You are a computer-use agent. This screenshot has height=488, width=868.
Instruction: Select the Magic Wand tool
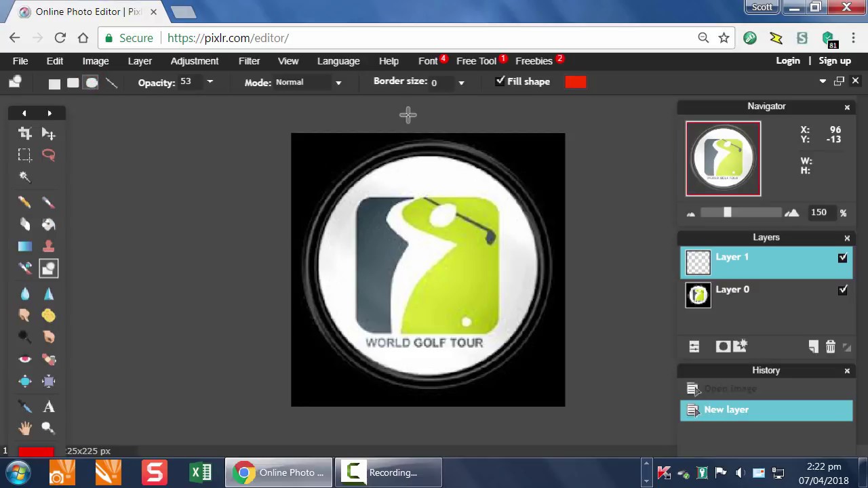coord(24,177)
